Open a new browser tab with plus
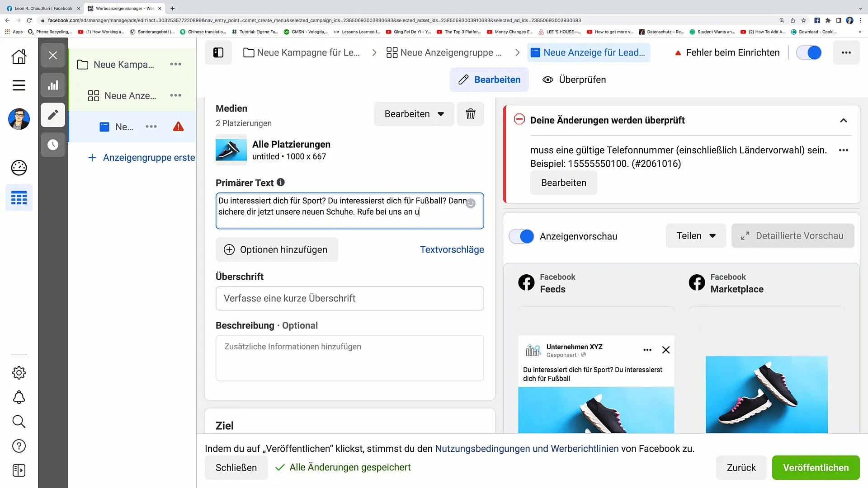 (x=172, y=8)
